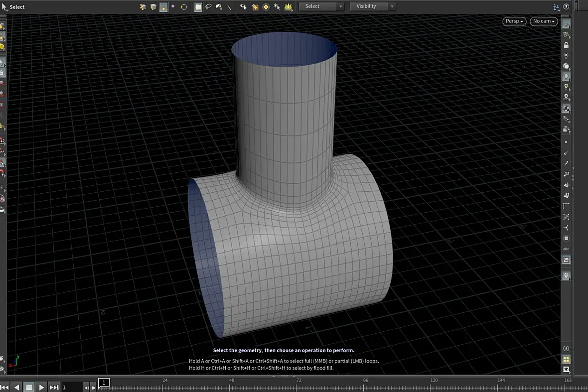
Task: Open the viewport help icon
Action: (x=566, y=6)
